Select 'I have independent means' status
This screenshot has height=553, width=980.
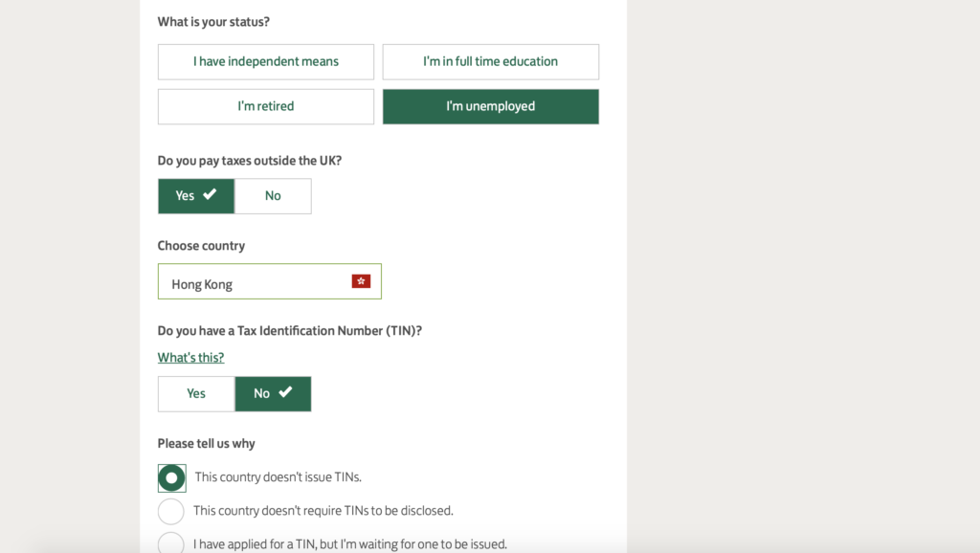coord(266,62)
